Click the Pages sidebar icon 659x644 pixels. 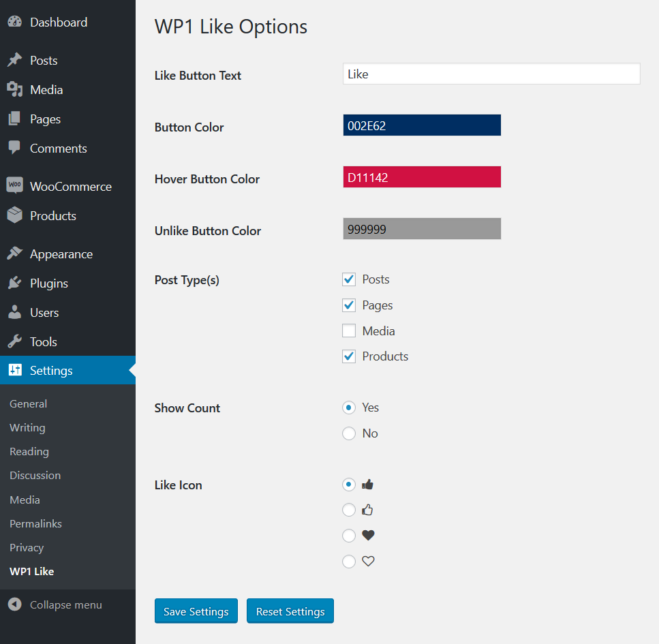(15, 119)
